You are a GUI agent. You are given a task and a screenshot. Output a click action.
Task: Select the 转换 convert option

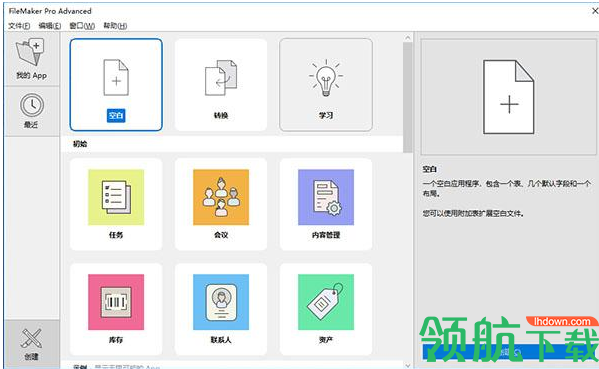[x=221, y=84]
